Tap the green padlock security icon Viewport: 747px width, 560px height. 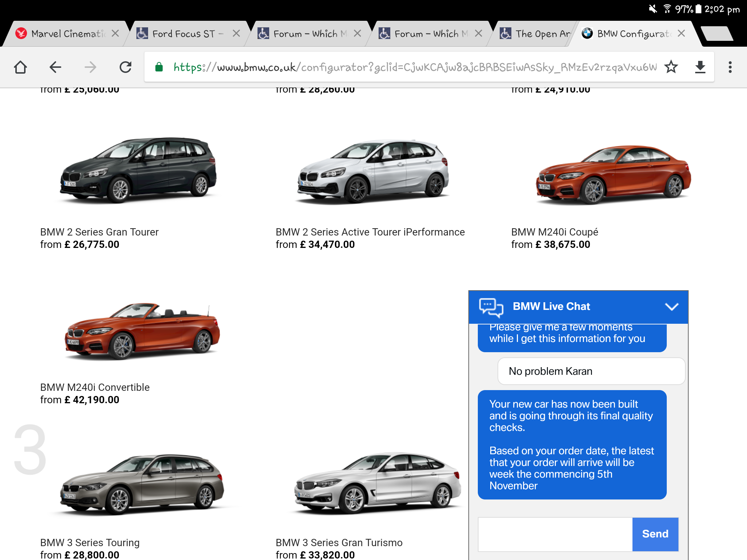pos(159,67)
